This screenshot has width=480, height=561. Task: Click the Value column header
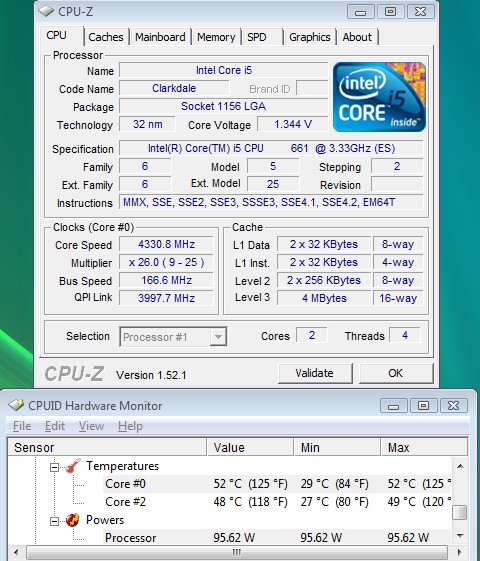[x=250, y=447]
